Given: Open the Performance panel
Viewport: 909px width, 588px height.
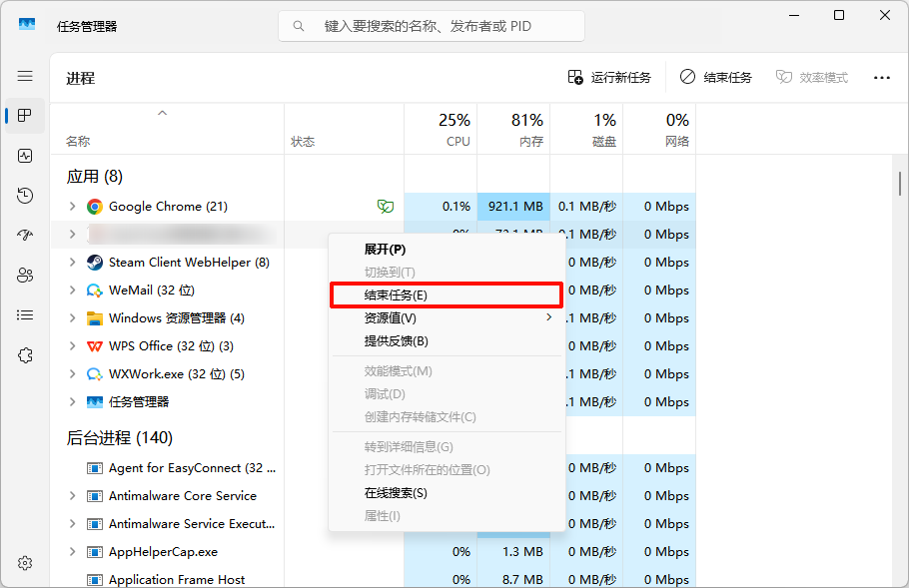Looking at the screenshot, I should 25,156.
